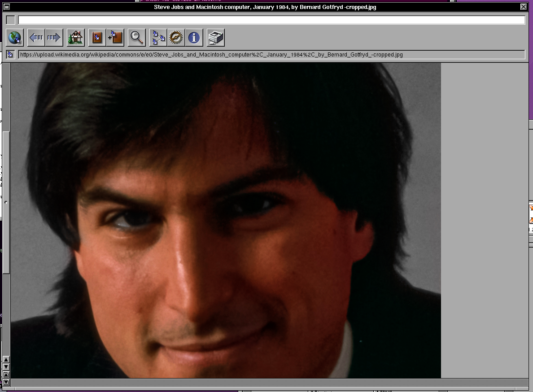The height and width of the screenshot is (392, 533).
Task: Click the magnifying glass search icon
Action: (136, 38)
